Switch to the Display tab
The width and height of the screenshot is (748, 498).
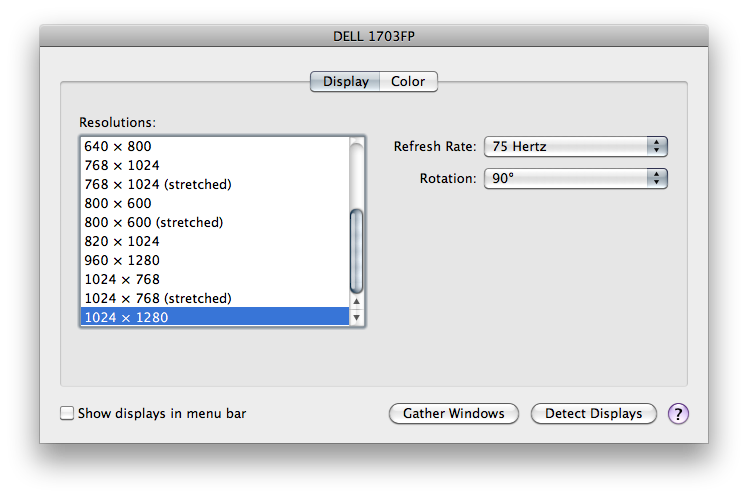pyautogui.click(x=345, y=82)
